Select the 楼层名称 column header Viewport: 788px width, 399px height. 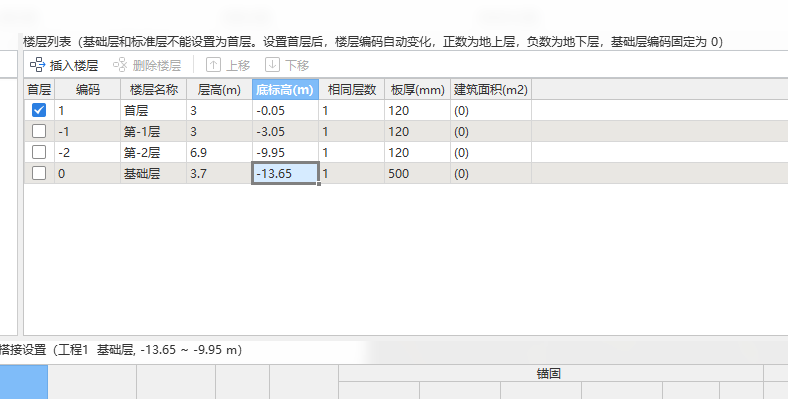tap(153, 89)
